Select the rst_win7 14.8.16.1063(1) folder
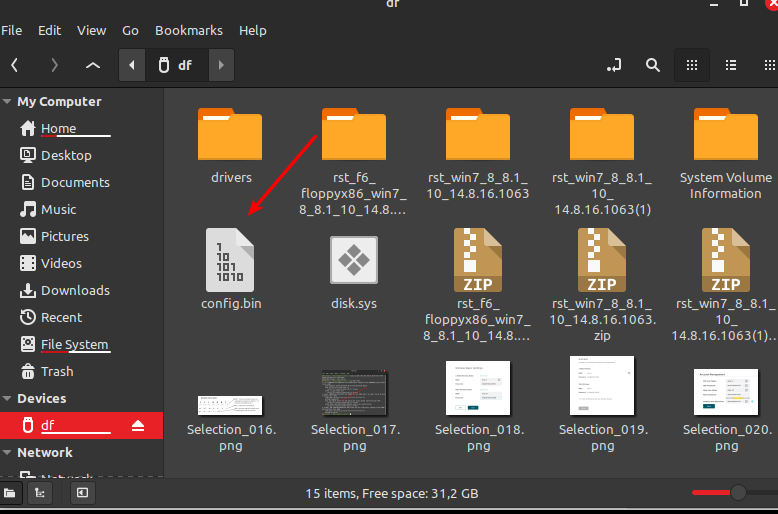Image resolution: width=778 pixels, height=514 pixels. (x=602, y=161)
